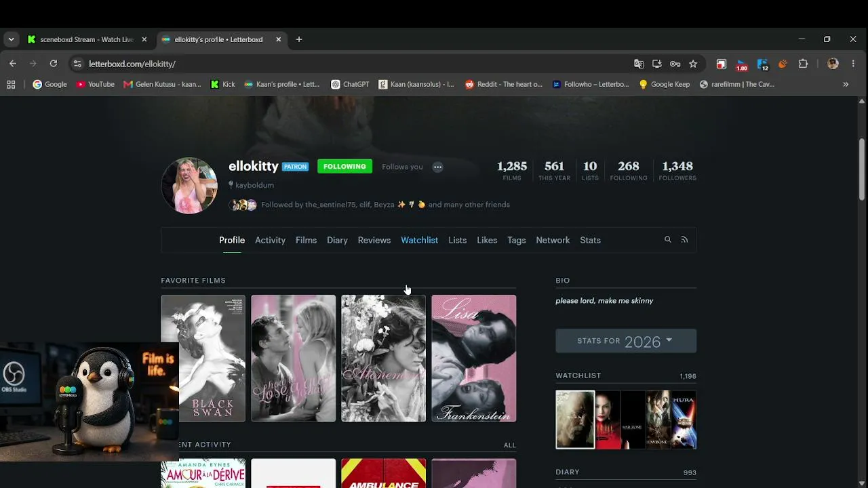The image size is (868, 488).
Task: Open the Activity tab
Action: coord(270,240)
